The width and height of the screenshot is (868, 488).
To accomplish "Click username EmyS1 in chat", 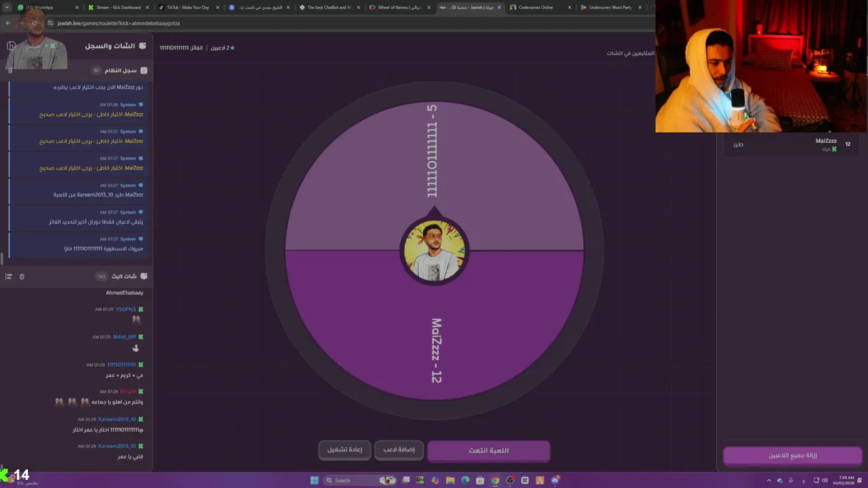I will 128,392.
